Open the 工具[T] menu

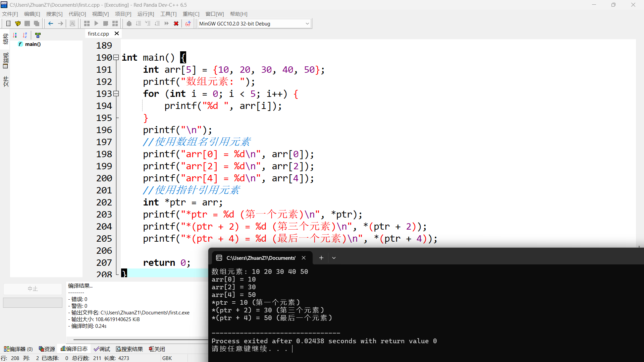[x=168, y=14]
